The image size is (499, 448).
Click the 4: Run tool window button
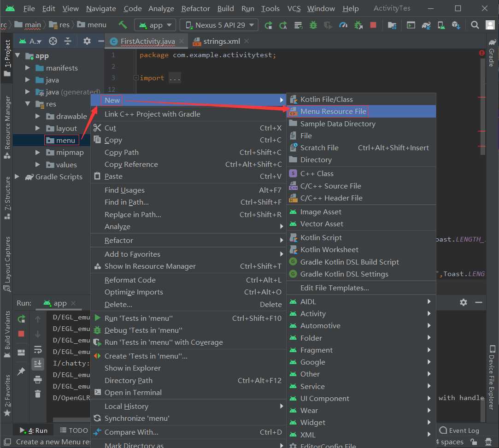click(x=34, y=430)
